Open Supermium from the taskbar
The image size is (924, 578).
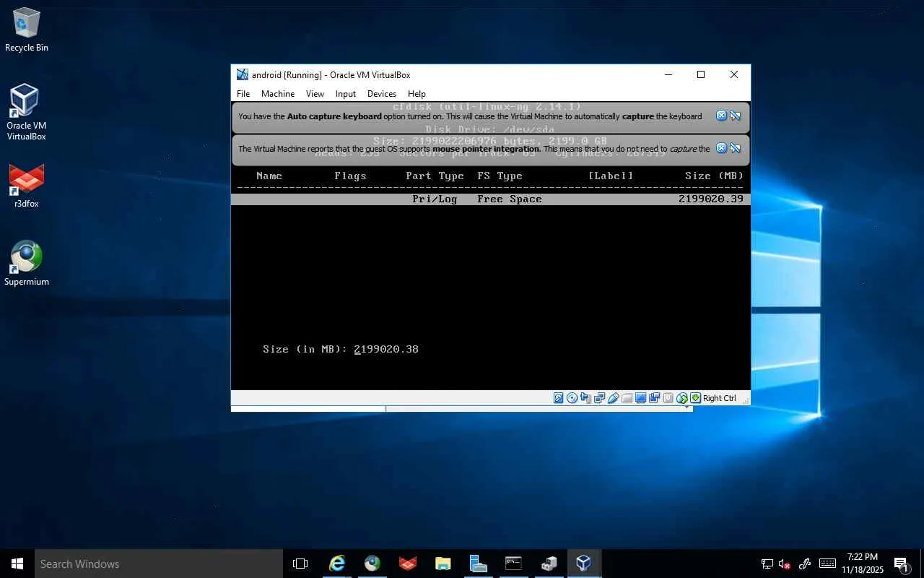coord(372,564)
